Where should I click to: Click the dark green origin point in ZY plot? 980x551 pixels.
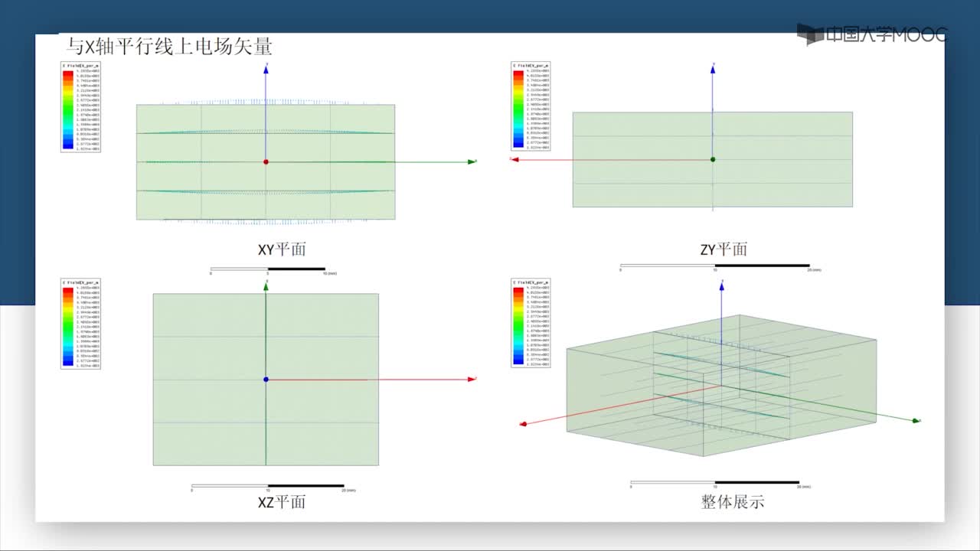[x=712, y=159]
